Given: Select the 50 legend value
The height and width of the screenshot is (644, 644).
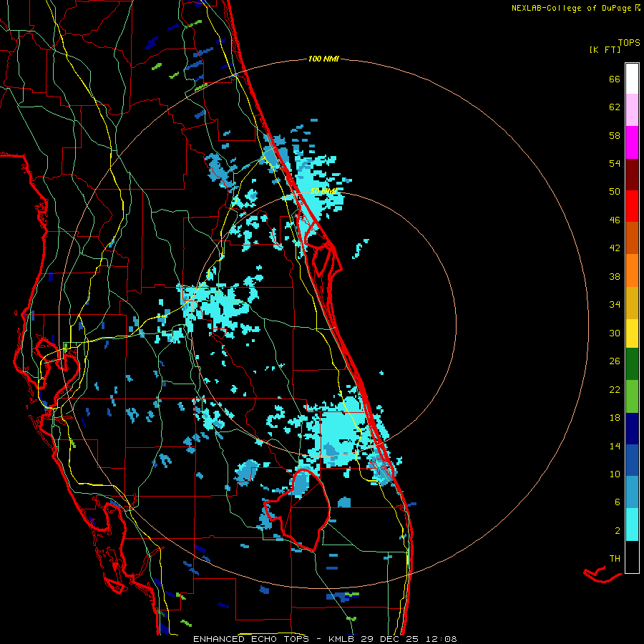Looking at the screenshot, I should (615, 192).
